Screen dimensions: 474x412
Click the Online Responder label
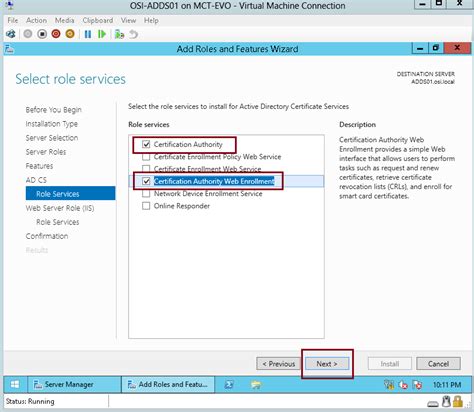pos(182,206)
